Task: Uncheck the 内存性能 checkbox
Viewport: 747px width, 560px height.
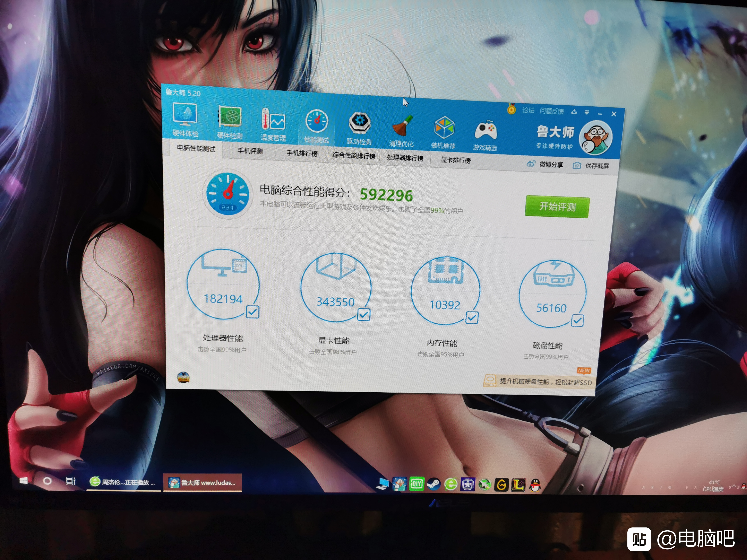Action: (472, 317)
